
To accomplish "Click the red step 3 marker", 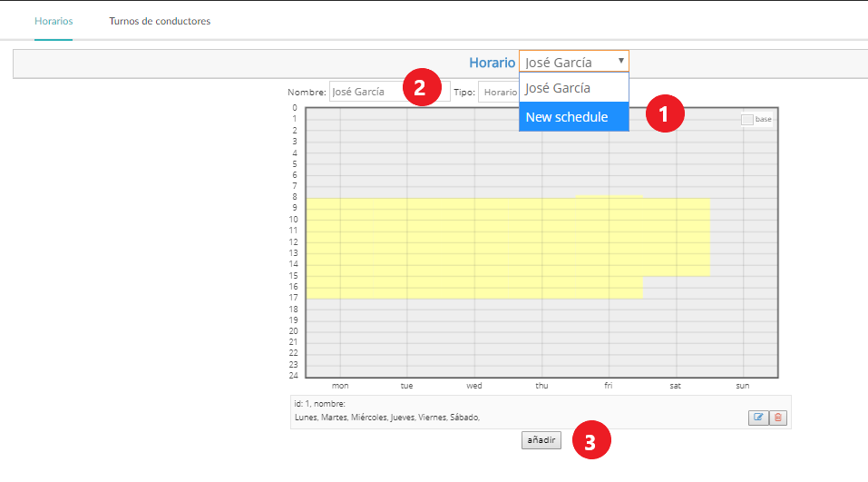I will pos(590,442).
